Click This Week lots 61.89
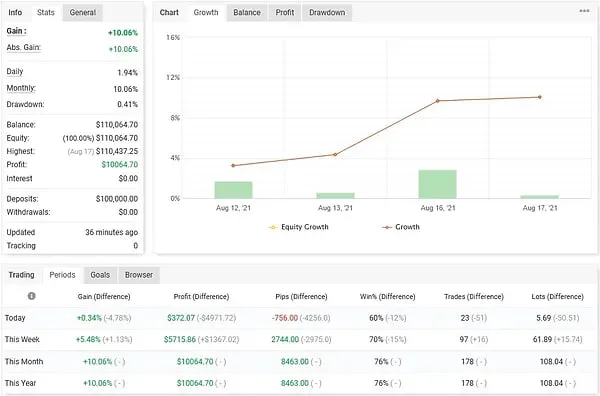Viewport: 600px width, 396px height. [x=542, y=339]
